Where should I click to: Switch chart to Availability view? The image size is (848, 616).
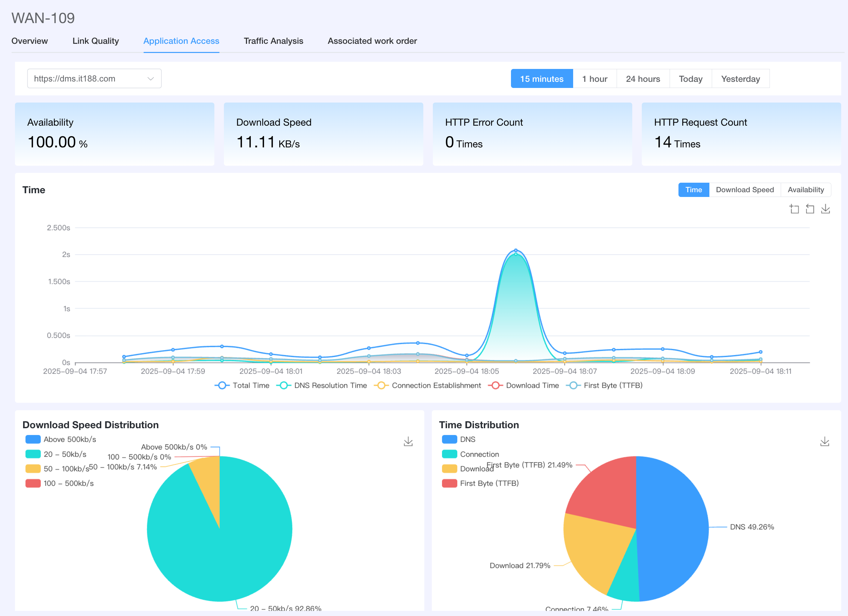[806, 189]
